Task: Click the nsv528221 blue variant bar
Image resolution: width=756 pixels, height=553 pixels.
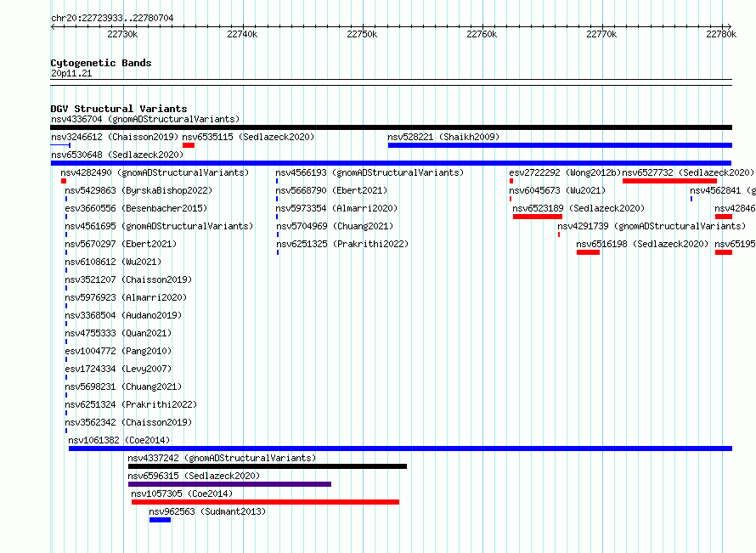Action: [560, 145]
